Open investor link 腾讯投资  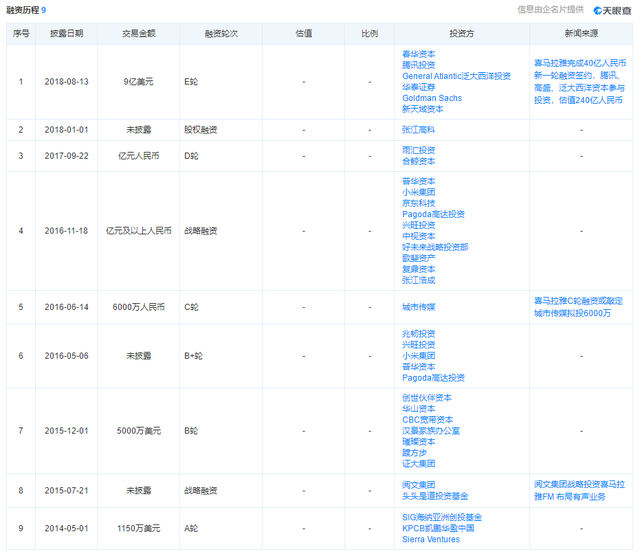(x=418, y=65)
